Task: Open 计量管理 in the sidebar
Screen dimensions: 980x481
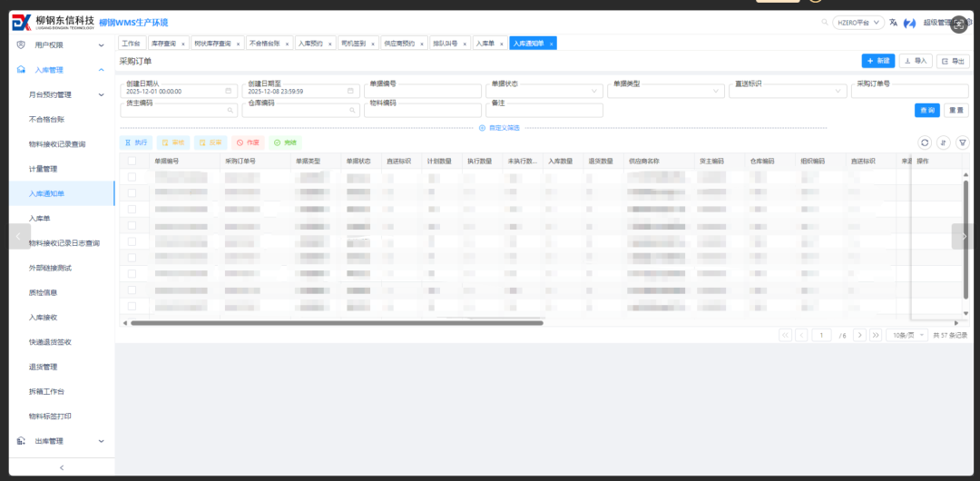Action: point(44,169)
